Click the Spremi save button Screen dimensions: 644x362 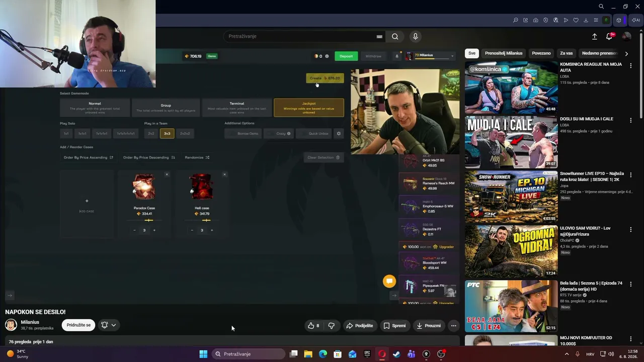[x=394, y=325]
